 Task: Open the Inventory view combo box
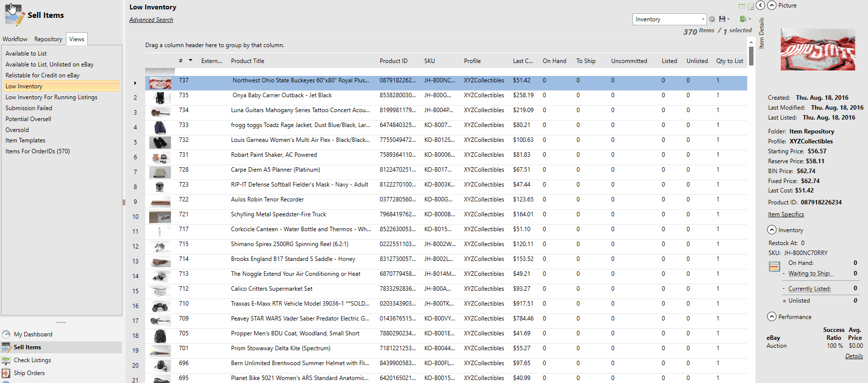coord(669,19)
